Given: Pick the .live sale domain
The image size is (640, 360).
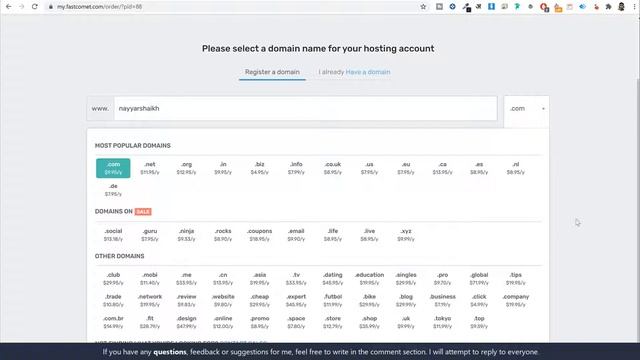Looking at the screenshot, I should [x=369, y=235].
